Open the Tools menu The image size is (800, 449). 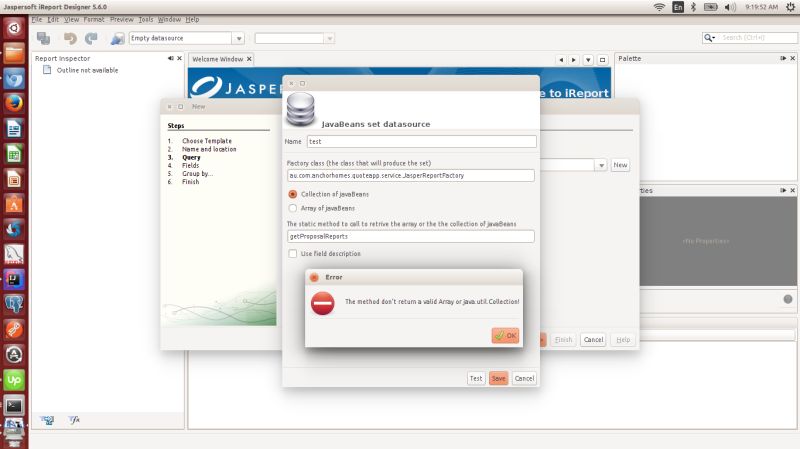[x=146, y=19]
